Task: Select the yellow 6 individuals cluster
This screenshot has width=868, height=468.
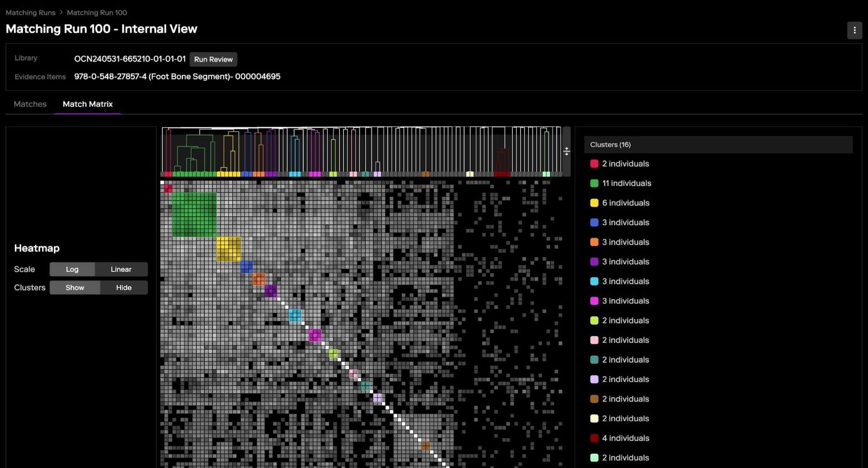Action: pos(625,203)
